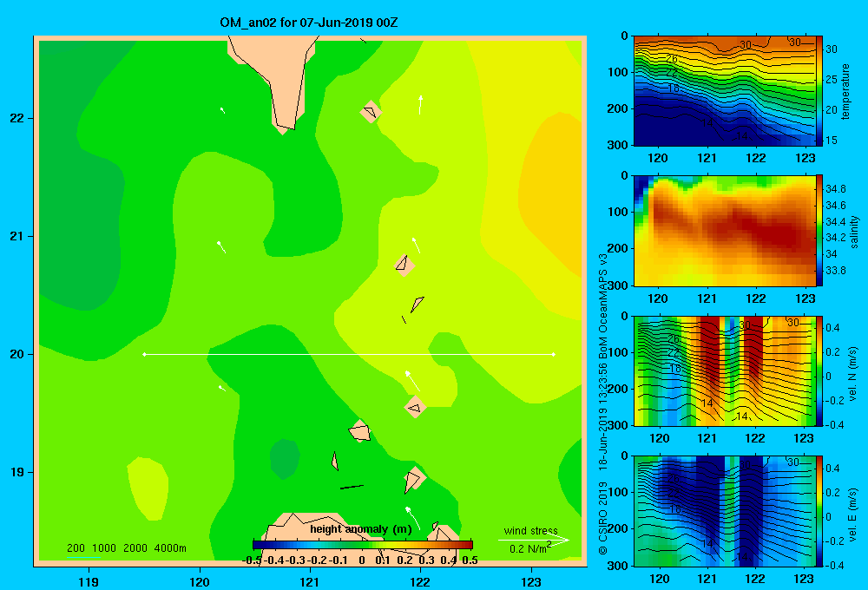Click the vel. N colorbar
868x590 pixels.
point(819,371)
